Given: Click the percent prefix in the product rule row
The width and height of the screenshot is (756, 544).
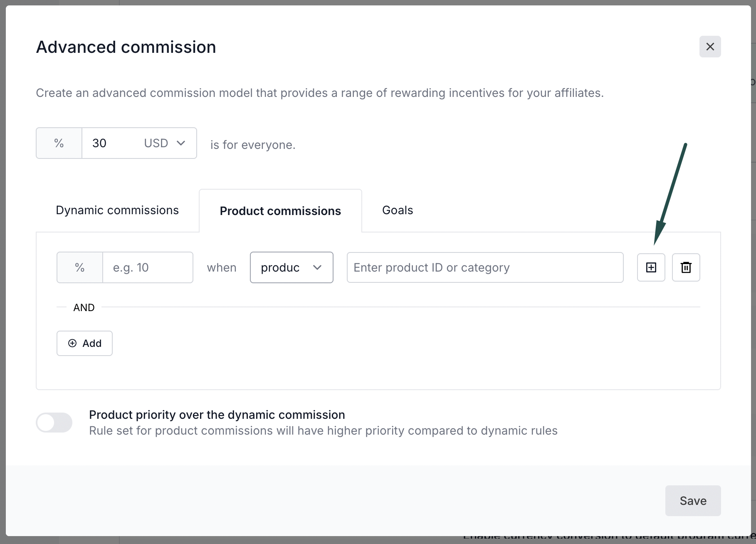Looking at the screenshot, I should [x=80, y=267].
